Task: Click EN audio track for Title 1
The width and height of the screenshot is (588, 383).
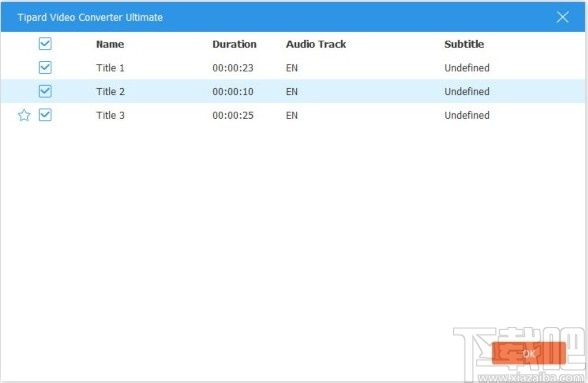Action: click(x=292, y=68)
